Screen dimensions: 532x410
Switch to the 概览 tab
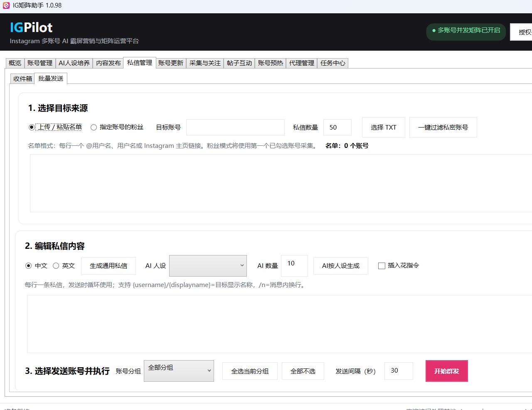pos(15,63)
